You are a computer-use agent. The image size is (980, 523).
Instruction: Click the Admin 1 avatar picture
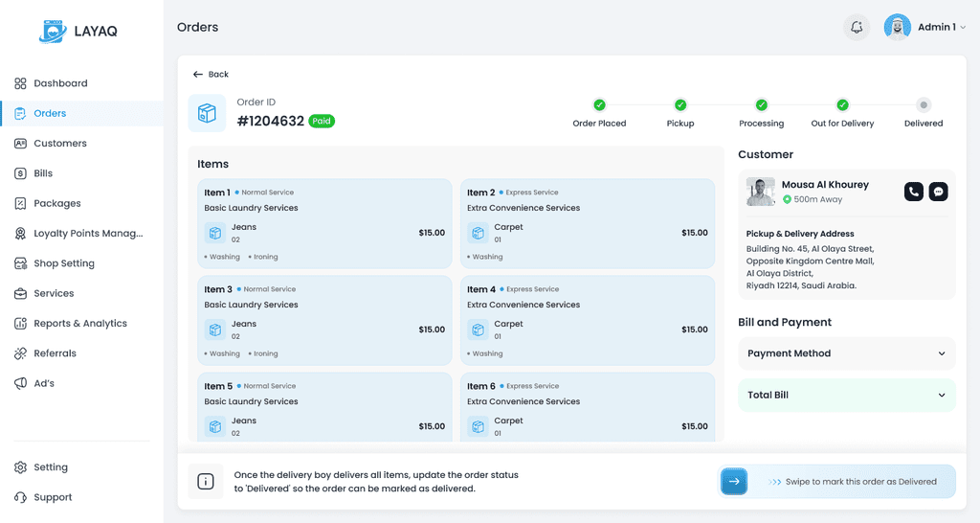coord(897,27)
